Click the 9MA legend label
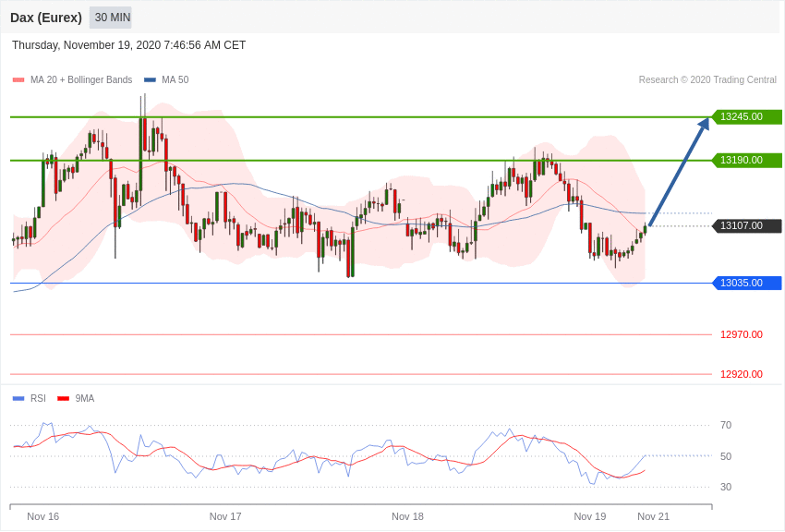785x532 pixels. click(85, 398)
